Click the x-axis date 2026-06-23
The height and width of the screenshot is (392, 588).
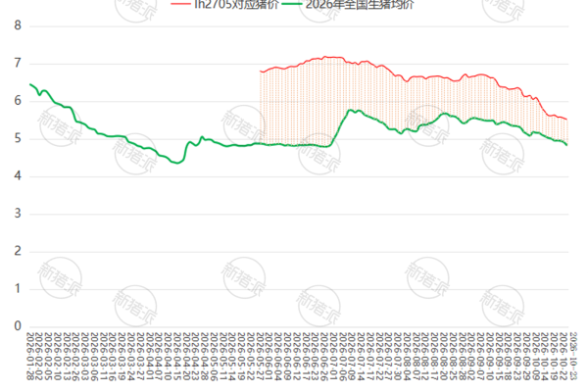[x=315, y=357]
